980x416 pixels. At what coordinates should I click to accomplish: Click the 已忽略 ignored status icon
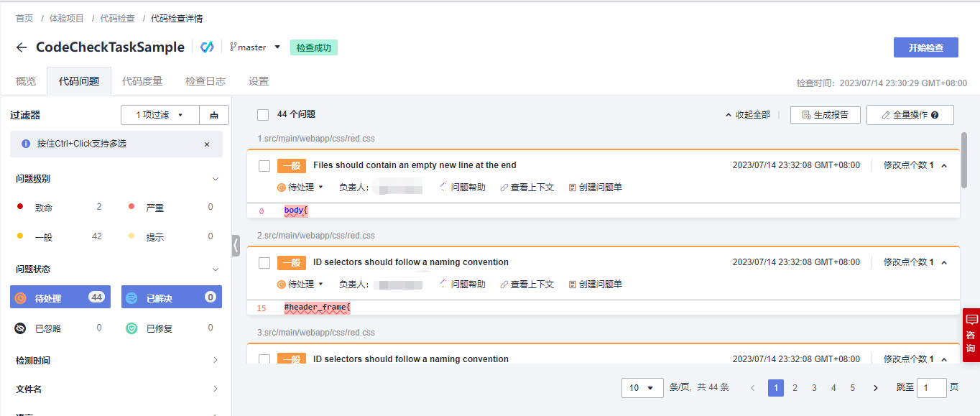coord(21,328)
